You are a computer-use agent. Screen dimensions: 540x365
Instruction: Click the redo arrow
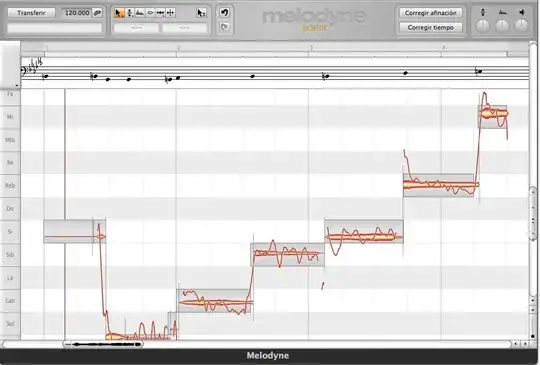[225, 27]
